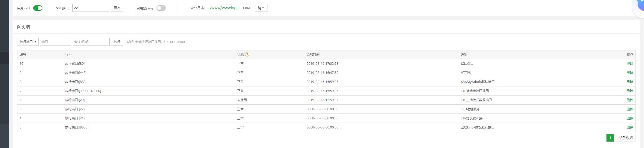Screen dimensions: 644x148
Task: Delete the phpMyAdmin port 888 rule
Action: click(630, 82)
